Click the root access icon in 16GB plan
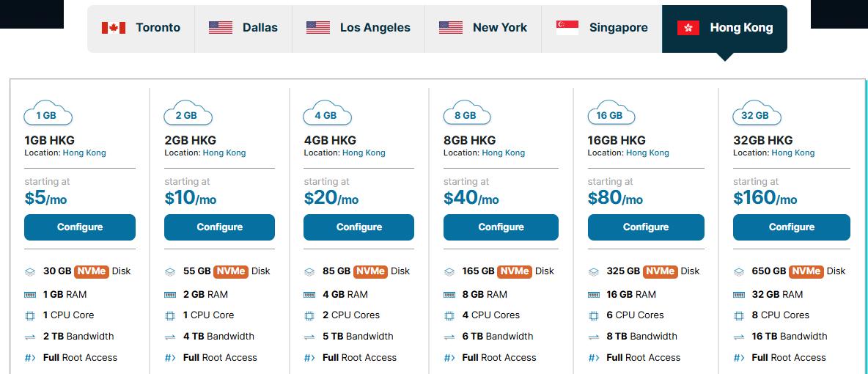 click(x=594, y=358)
